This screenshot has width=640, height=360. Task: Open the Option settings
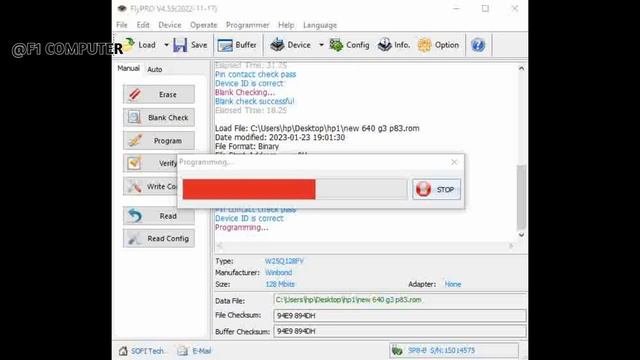click(x=438, y=45)
